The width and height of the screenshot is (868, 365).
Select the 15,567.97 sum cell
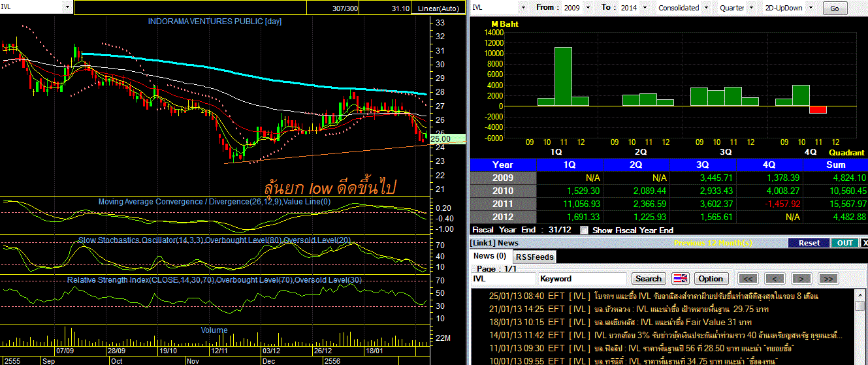coord(836,204)
